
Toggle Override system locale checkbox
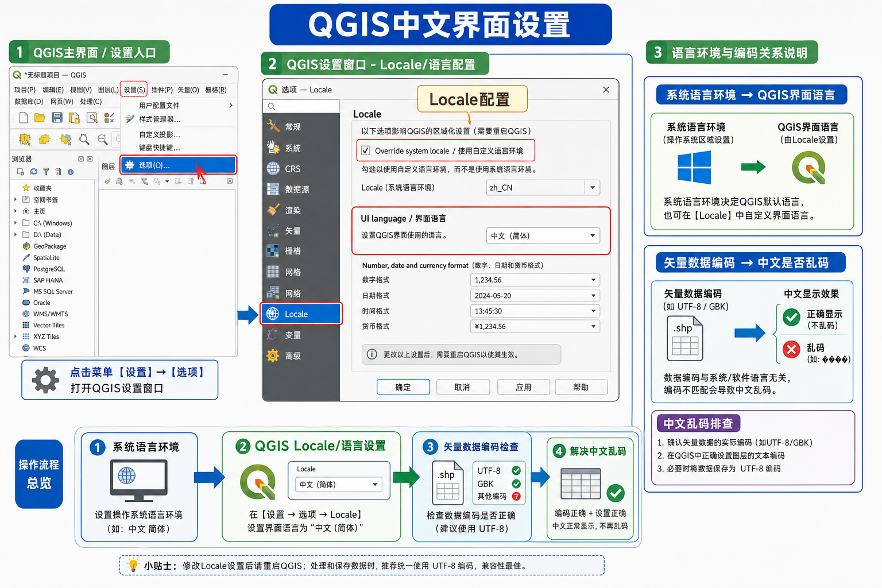(x=366, y=151)
